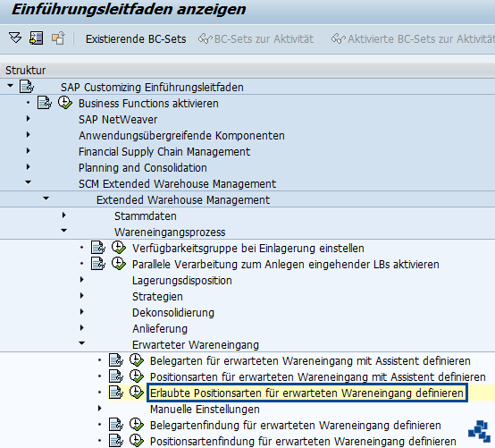Expand the Strategien node
The image size is (495, 448).
tap(82, 295)
